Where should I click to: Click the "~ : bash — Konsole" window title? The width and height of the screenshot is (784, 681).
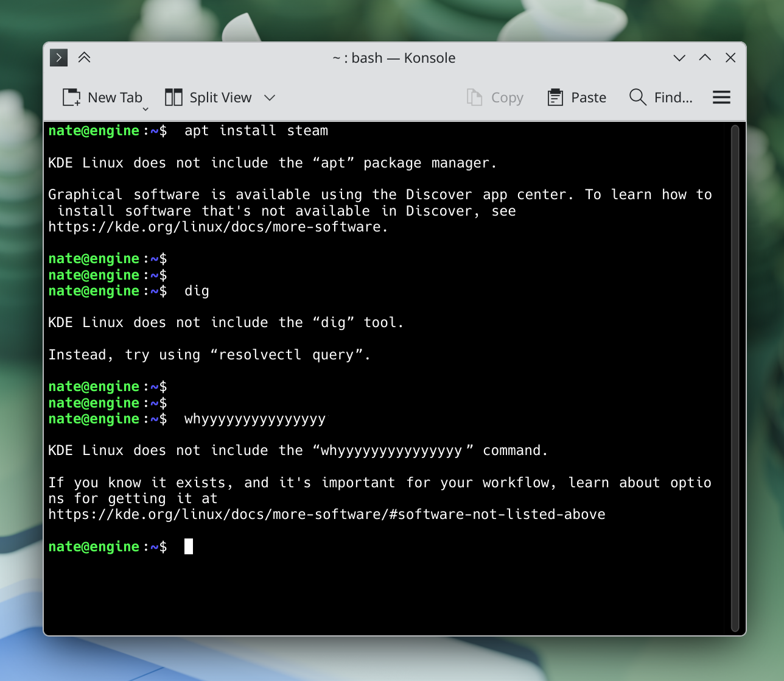[x=394, y=58]
